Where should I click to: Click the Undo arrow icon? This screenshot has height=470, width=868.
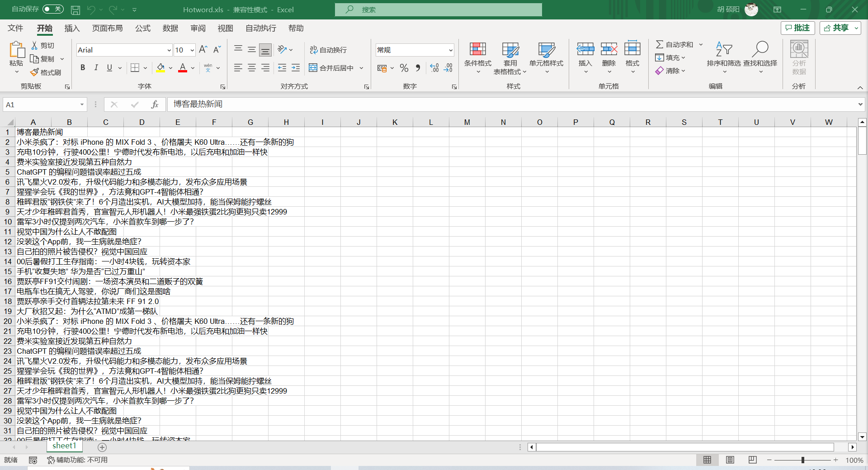pyautogui.click(x=91, y=9)
